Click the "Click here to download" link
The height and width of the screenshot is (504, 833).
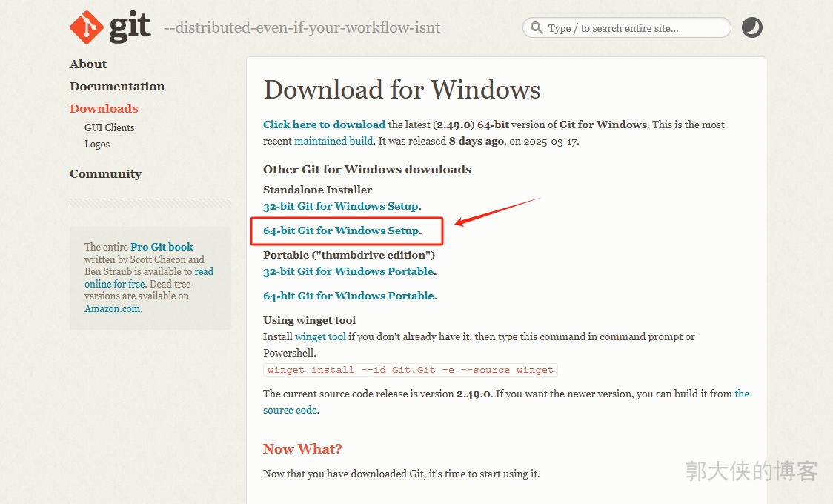click(324, 125)
